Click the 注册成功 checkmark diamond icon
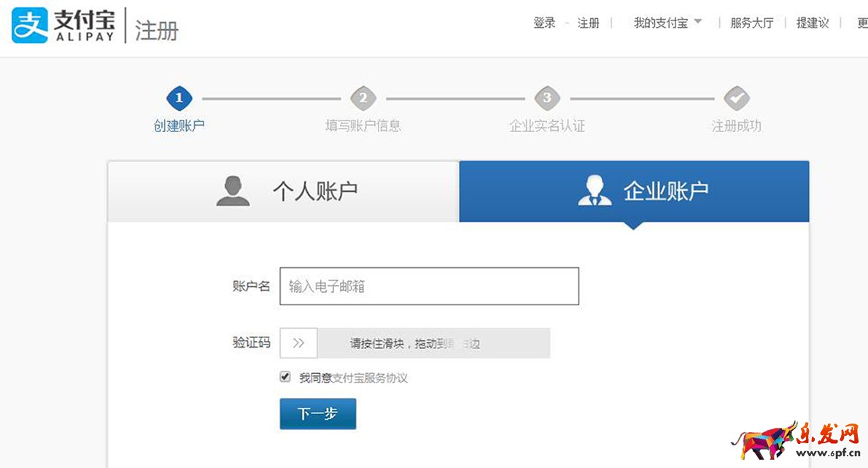This screenshot has height=468, width=868. [735, 99]
